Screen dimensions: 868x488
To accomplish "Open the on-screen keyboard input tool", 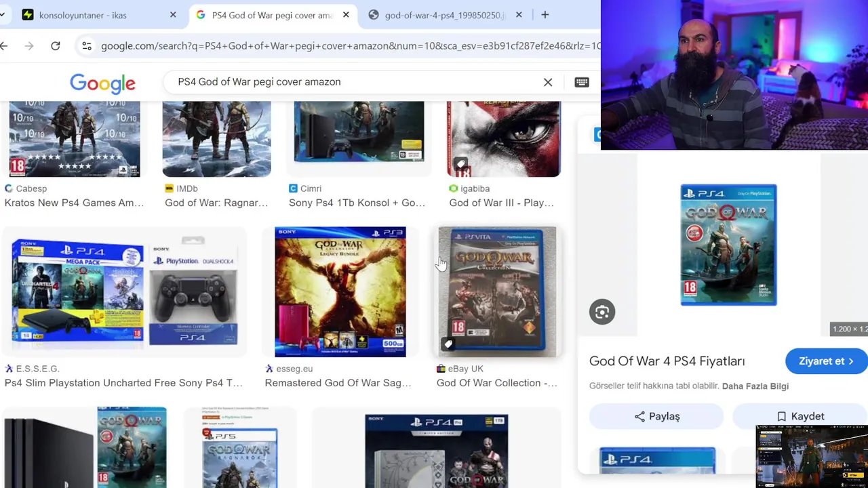I will pyautogui.click(x=582, y=82).
